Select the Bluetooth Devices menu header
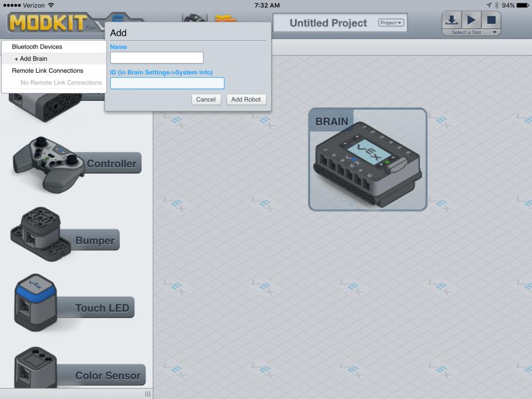Screen dimensions: 532x399 coord(37,47)
